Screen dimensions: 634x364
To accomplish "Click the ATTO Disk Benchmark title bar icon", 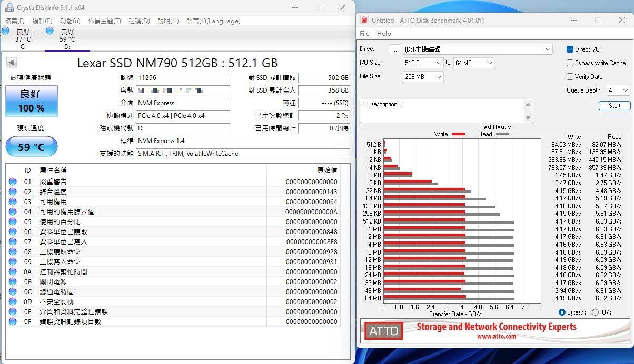I will (364, 20).
